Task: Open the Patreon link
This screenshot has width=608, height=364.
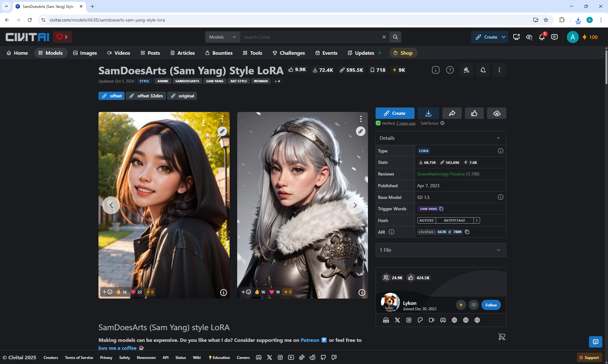Action: coord(310,340)
